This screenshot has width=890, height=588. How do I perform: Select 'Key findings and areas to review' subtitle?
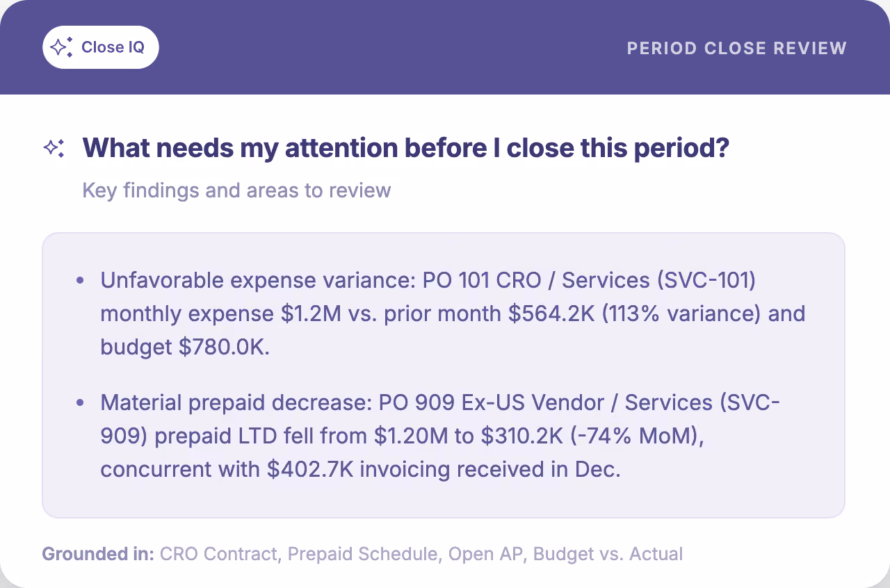tap(236, 190)
